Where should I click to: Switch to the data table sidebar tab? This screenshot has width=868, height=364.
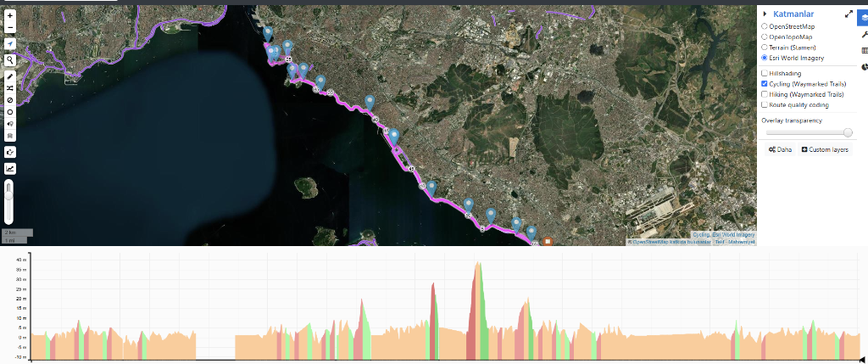click(x=864, y=50)
